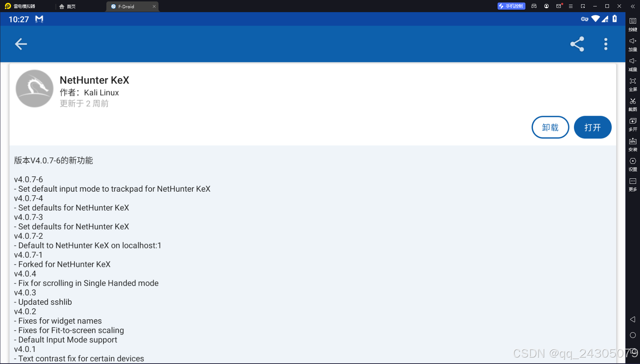Uninstall the app with 卸载 button
Screen dimensions: 640x364
(550, 127)
